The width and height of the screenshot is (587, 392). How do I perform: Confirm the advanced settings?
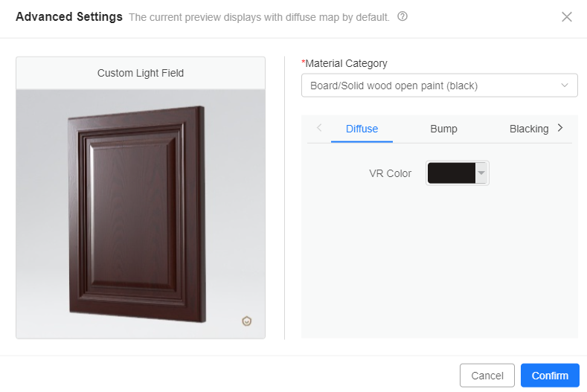click(550, 376)
